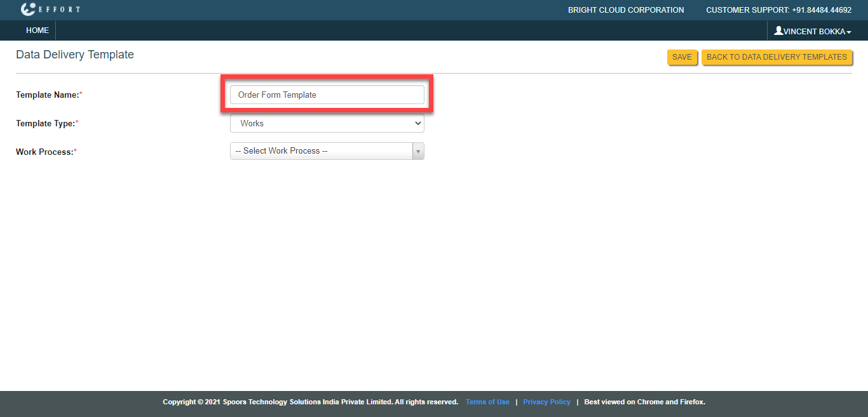Screen dimensions: 868x417
Task: Click the EFFORT logo icon
Action: point(28,10)
